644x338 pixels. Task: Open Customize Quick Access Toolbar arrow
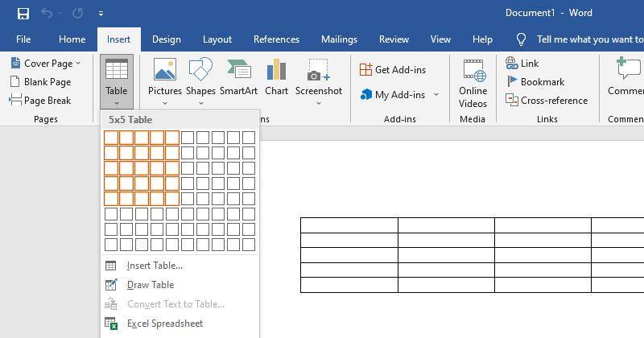point(101,14)
